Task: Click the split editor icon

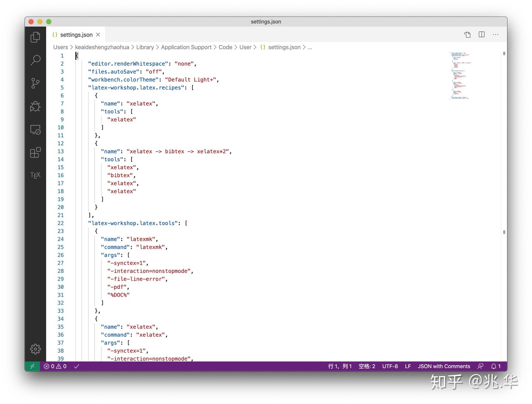Action: (481, 34)
